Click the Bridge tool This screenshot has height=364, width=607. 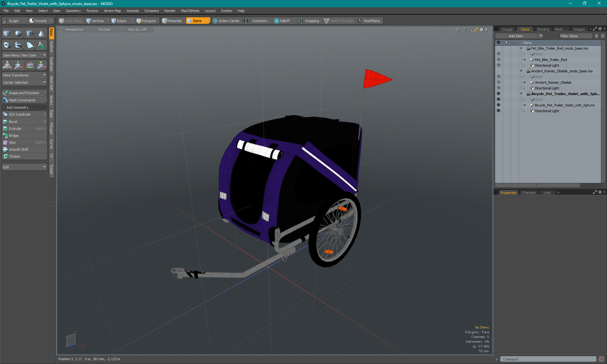click(x=24, y=136)
